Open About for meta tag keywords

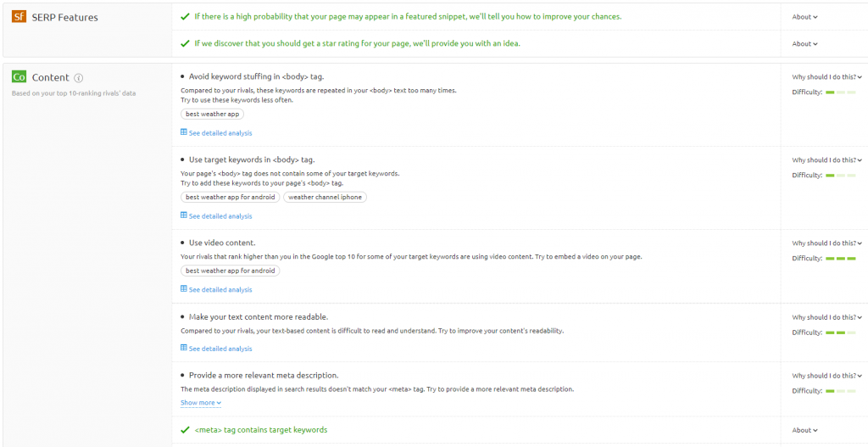click(804, 430)
